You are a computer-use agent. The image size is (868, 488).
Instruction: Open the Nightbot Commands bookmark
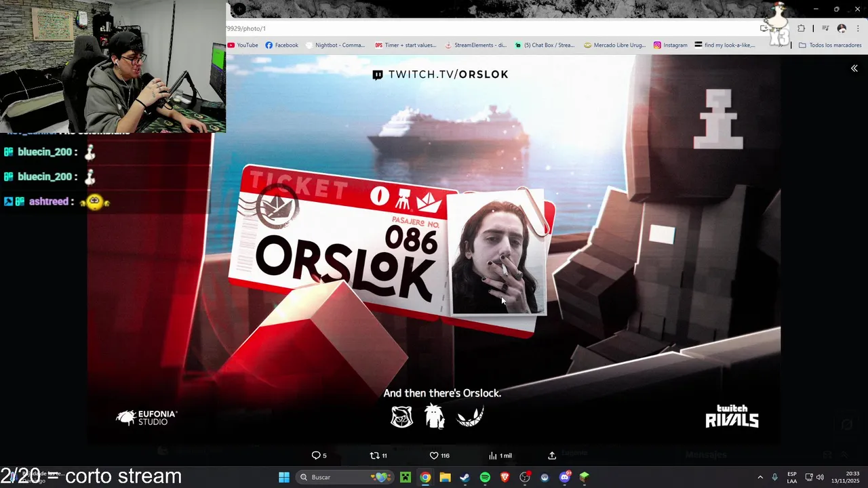click(335, 45)
